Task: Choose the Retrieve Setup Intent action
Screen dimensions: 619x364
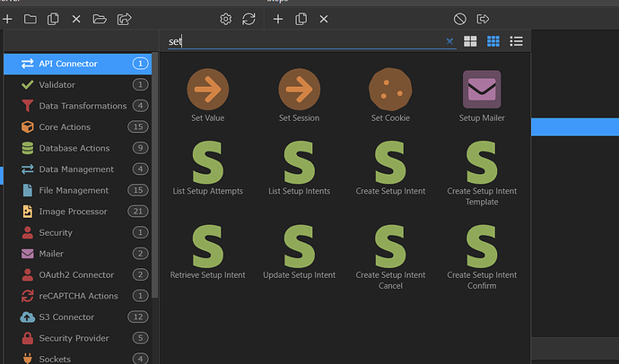Action: (x=207, y=252)
